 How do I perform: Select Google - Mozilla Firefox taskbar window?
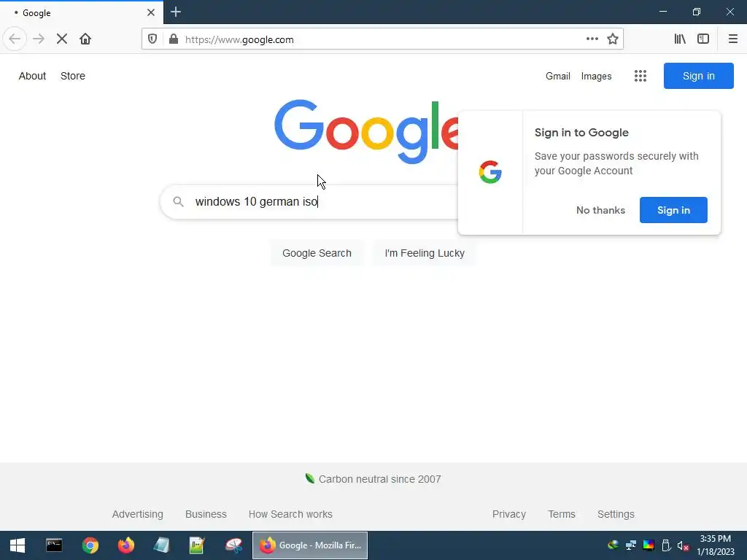309,545
